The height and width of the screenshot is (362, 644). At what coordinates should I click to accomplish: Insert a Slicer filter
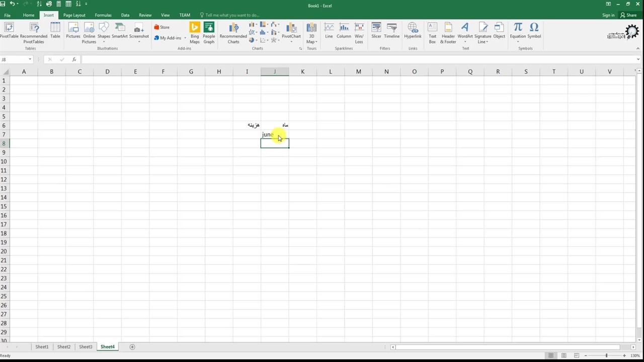point(376,31)
